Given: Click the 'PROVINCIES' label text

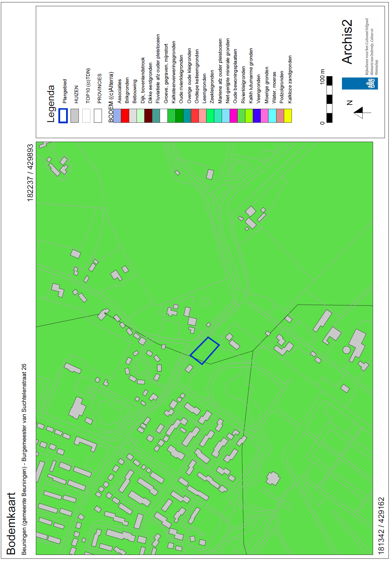Looking at the screenshot, I should pos(100,89).
